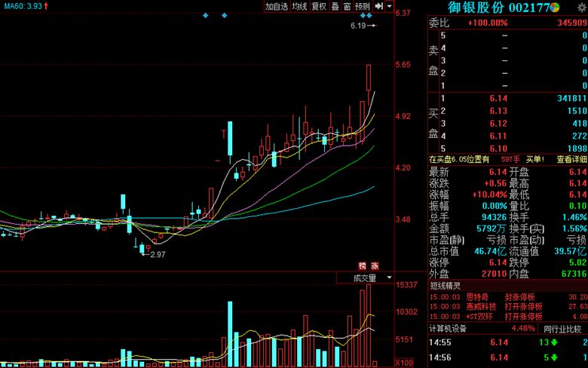Click the pie chart icon next to 002177
588x368 pixels.
pos(555,8)
